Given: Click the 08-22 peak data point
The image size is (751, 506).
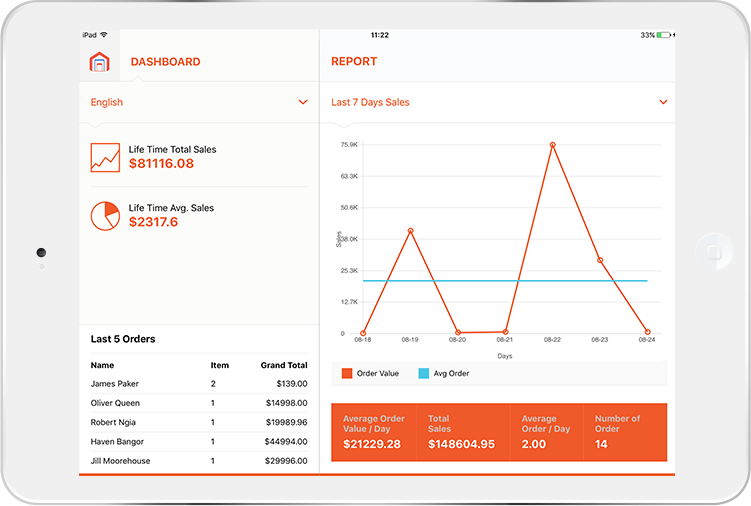Looking at the screenshot, I should [x=552, y=145].
